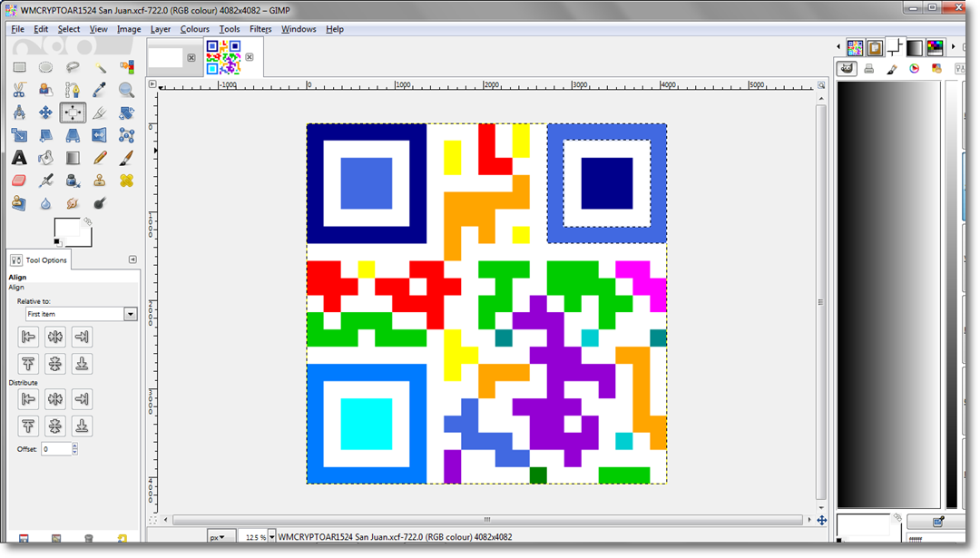
Task: Select the Heal bandage tool
Action: click(126, 181)
